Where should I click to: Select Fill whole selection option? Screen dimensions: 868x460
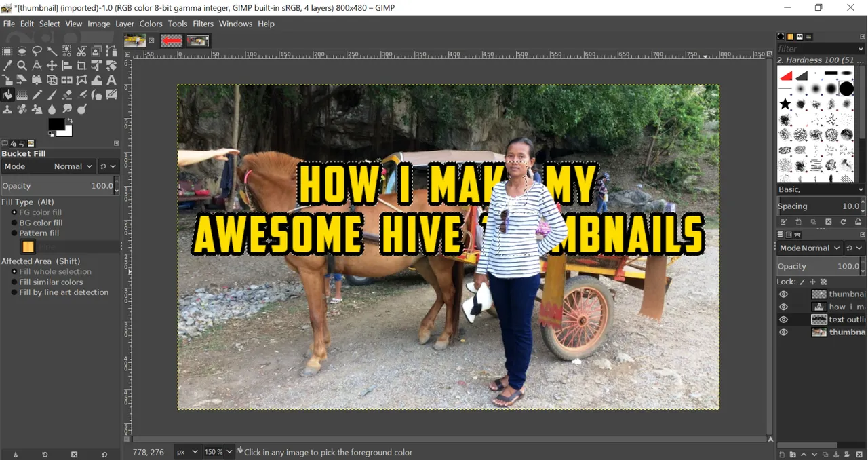pos(52,271)
